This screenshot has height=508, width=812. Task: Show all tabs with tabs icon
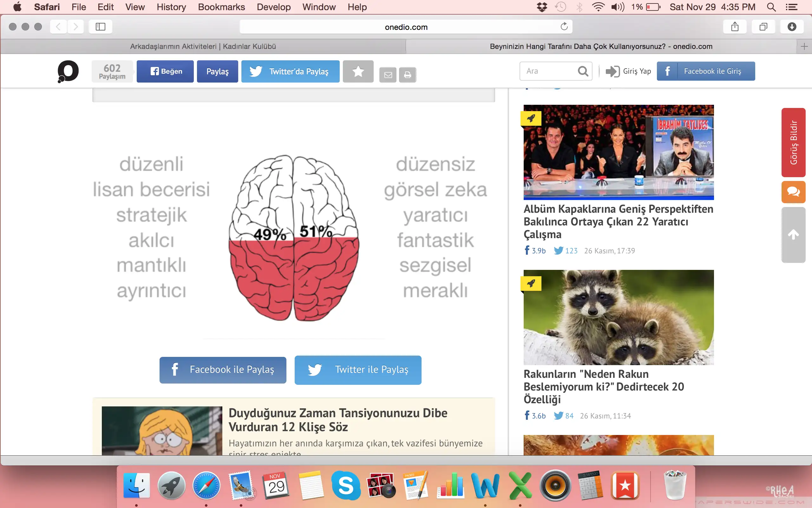(x=763, y=27)
